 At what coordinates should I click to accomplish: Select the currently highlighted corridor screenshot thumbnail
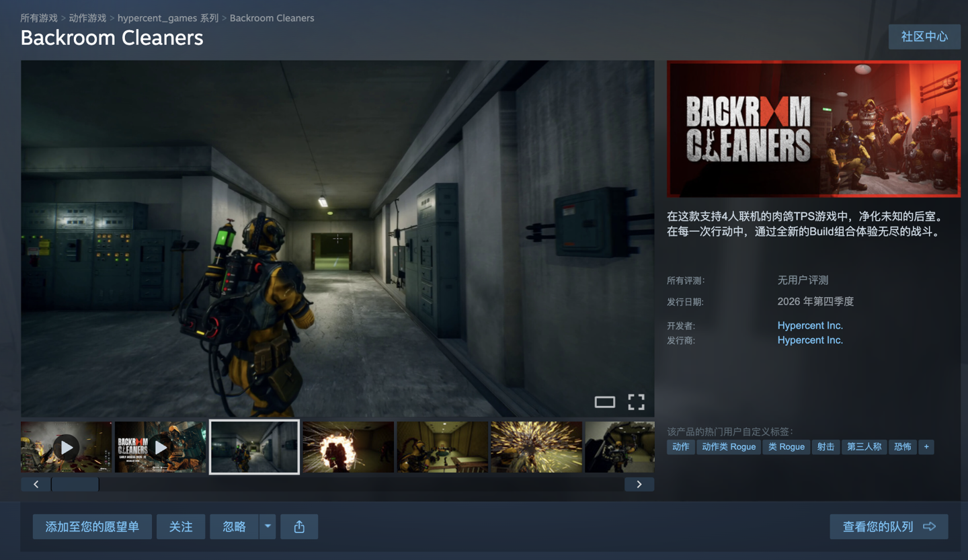(x=254, y=447)
